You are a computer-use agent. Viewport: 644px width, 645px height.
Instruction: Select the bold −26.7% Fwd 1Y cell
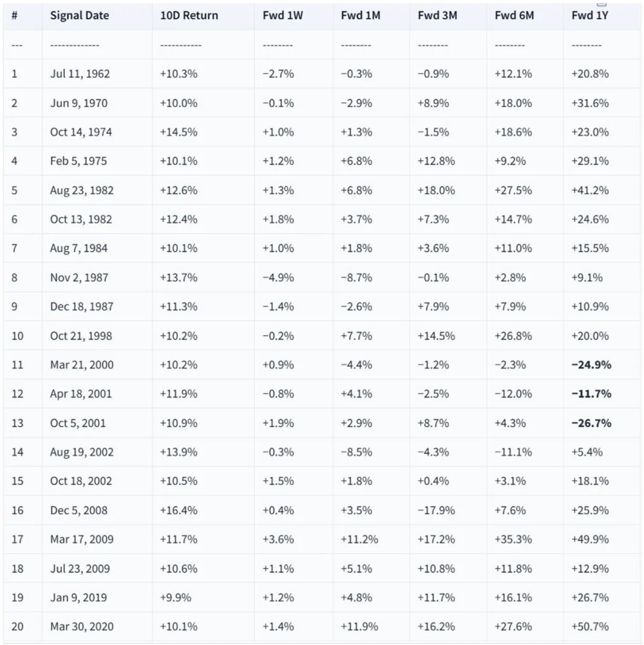pyautogui.click(x=591, y=423)
